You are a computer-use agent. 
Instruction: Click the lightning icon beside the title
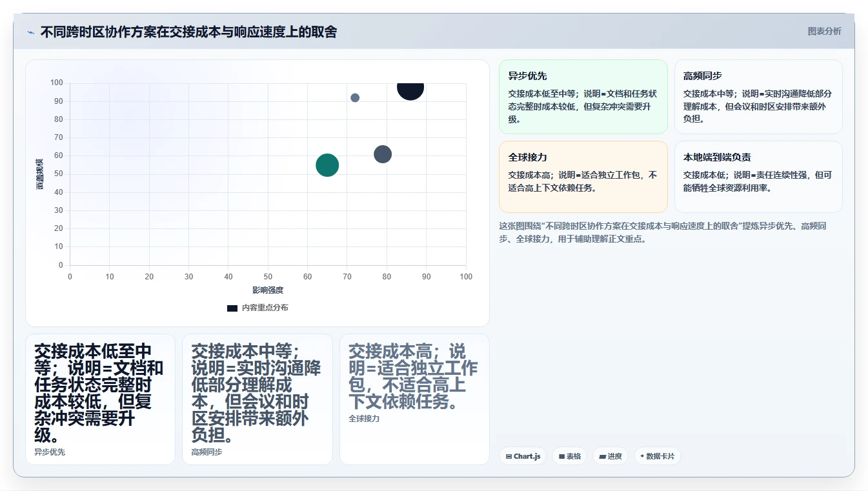[x=30, y=32]
